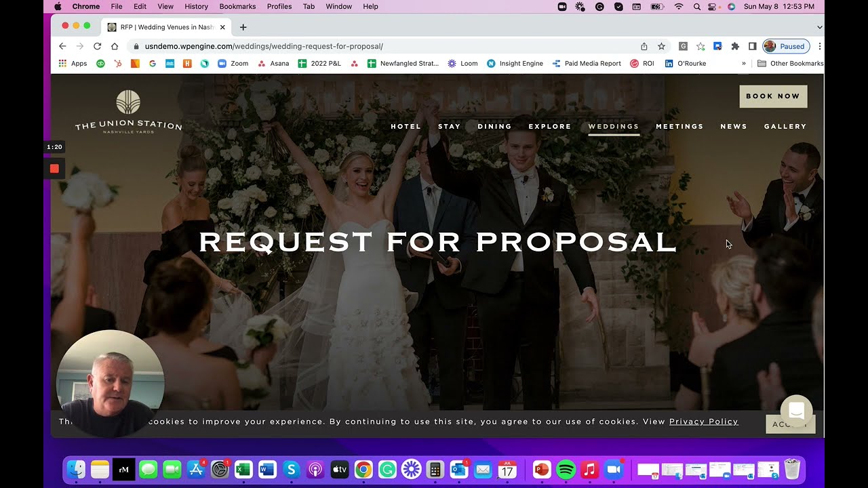This screenshot has width=868, height=488.
Task: Expand Chrome tab search arrow
Action: (x=819, y=27)
